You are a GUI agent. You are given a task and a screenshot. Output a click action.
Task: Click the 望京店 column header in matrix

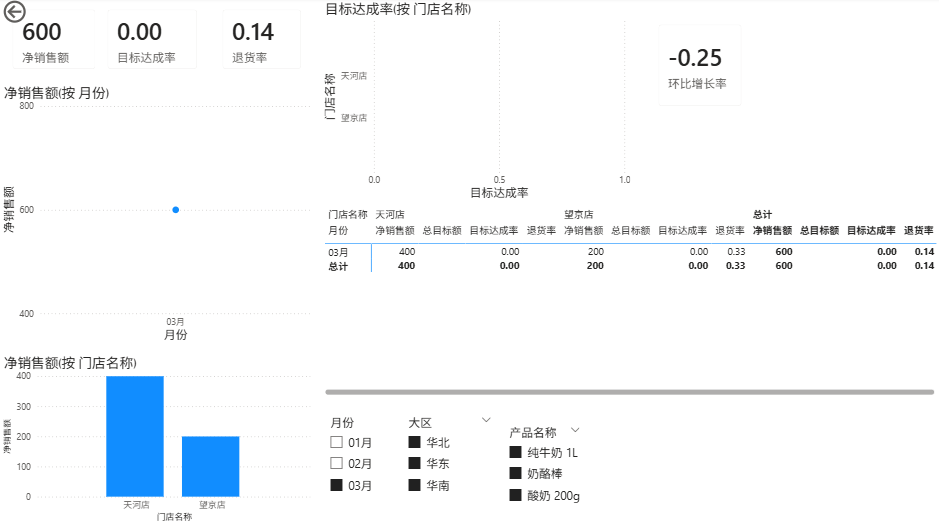coord(579,214)
